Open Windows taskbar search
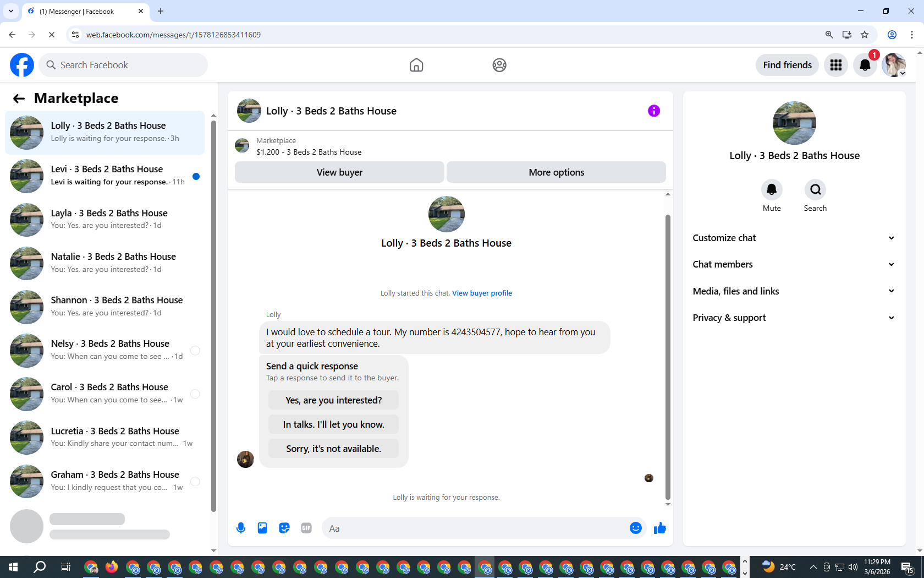924x578 pixels. [40, 567]
